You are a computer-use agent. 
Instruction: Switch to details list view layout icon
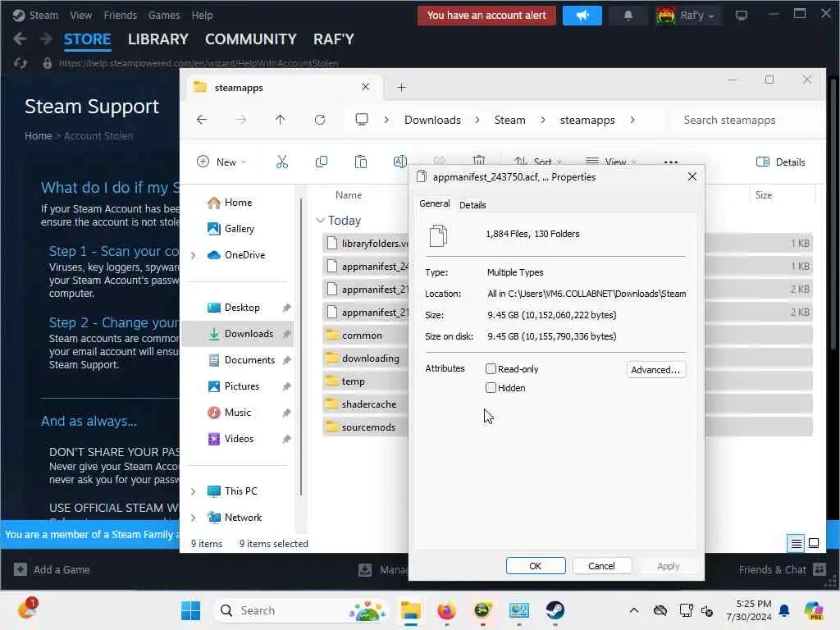point(796,543)
